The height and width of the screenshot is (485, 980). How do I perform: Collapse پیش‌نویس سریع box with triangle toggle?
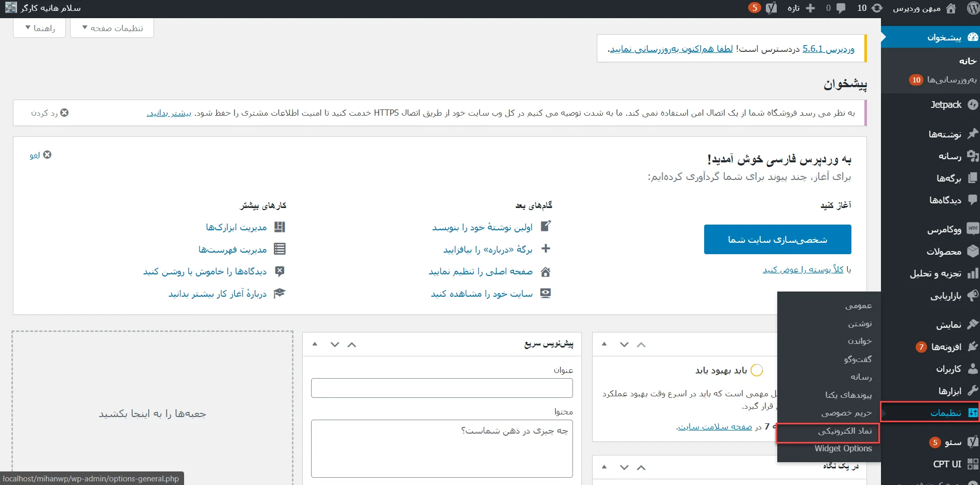[x=315, y=344]
